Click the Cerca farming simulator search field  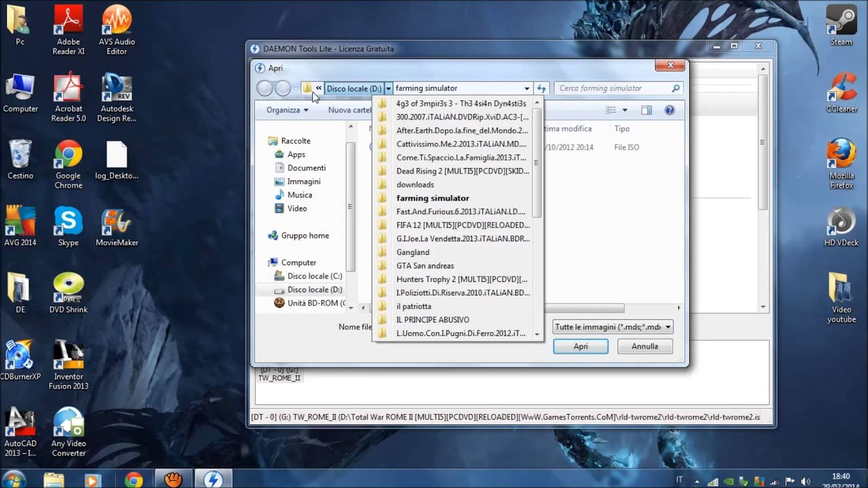(618, 88)
